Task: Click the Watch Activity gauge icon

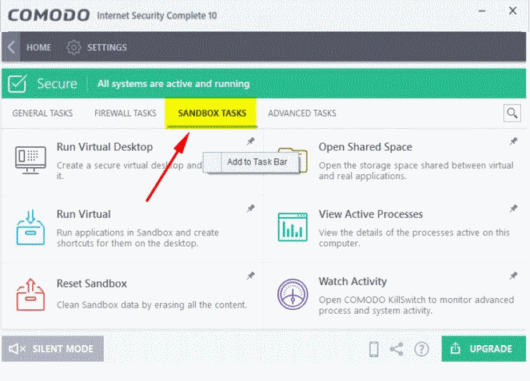Action: click(292, 294)
